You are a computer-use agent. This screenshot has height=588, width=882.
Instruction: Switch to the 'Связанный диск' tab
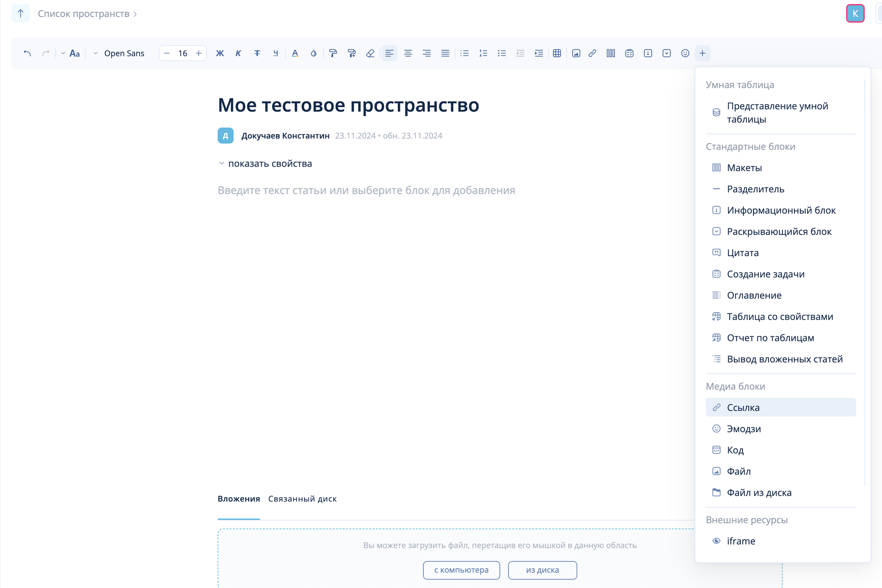tap(302, 499)
